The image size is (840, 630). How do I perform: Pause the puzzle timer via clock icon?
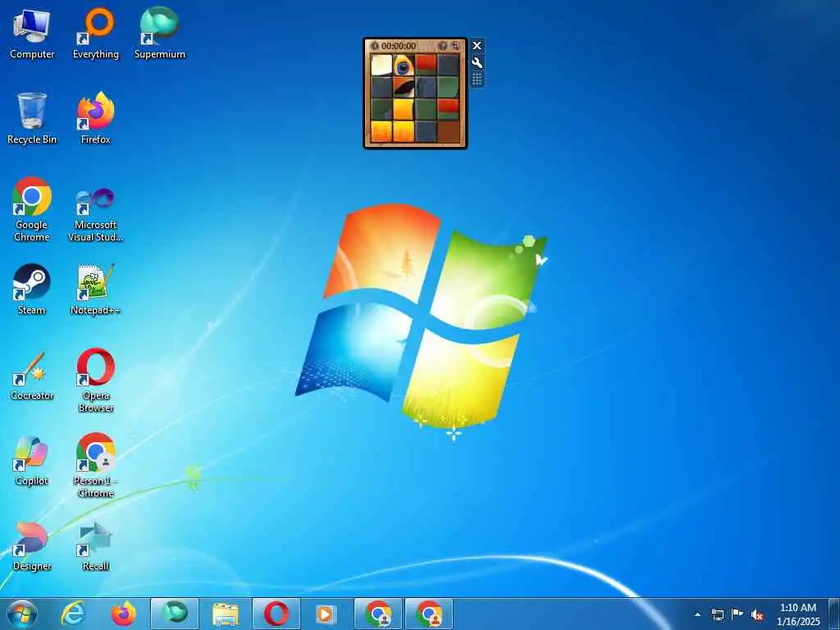click(x=375, y=46)
